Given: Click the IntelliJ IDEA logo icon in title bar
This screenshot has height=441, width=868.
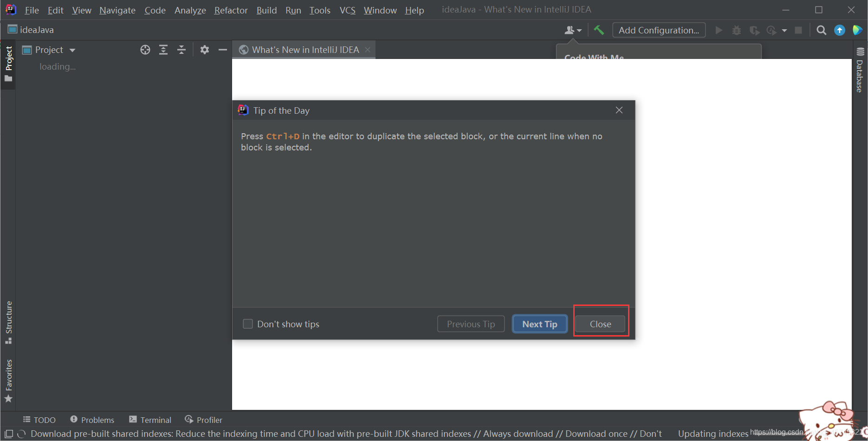Looking at the screenshot, I should [11, 9].
